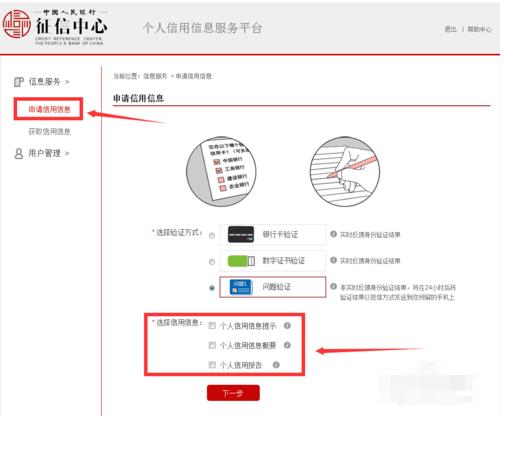The width and height of the screenshot is (507, 461).
Task: Click info icon beside 问题验证
Action: click(333, 286)
